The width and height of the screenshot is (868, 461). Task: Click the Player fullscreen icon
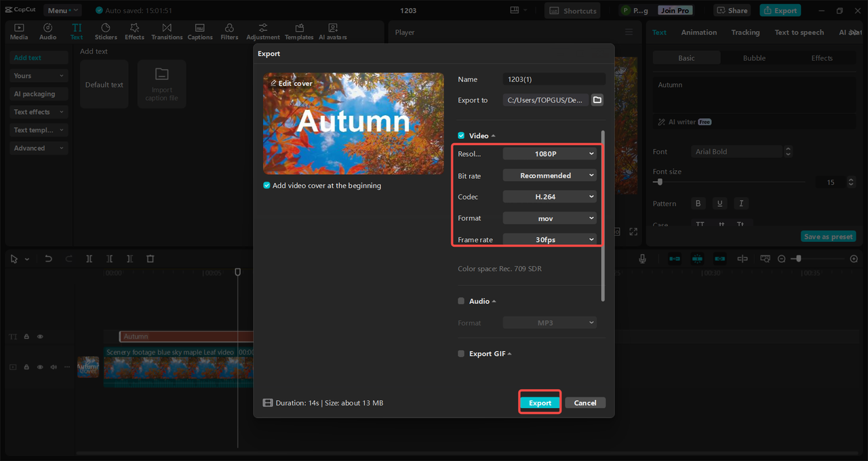pos(633,231)
